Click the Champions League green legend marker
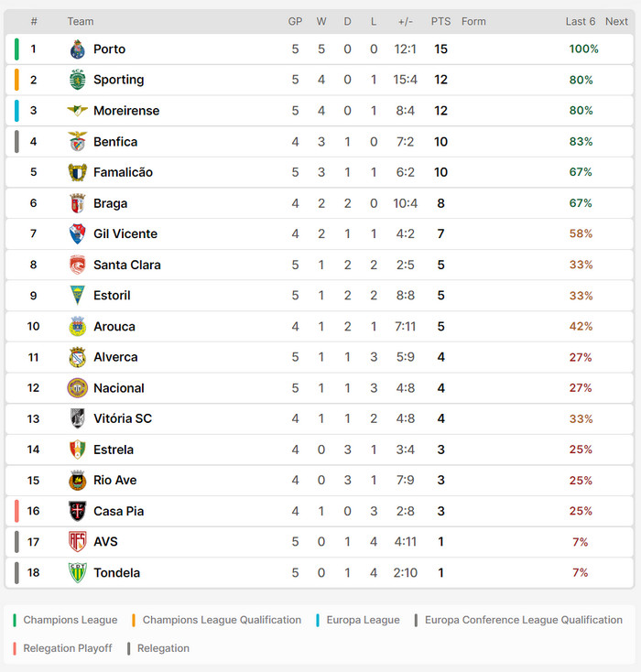The width and height of the screenshot is (641, 672). [x=16, y=620]
